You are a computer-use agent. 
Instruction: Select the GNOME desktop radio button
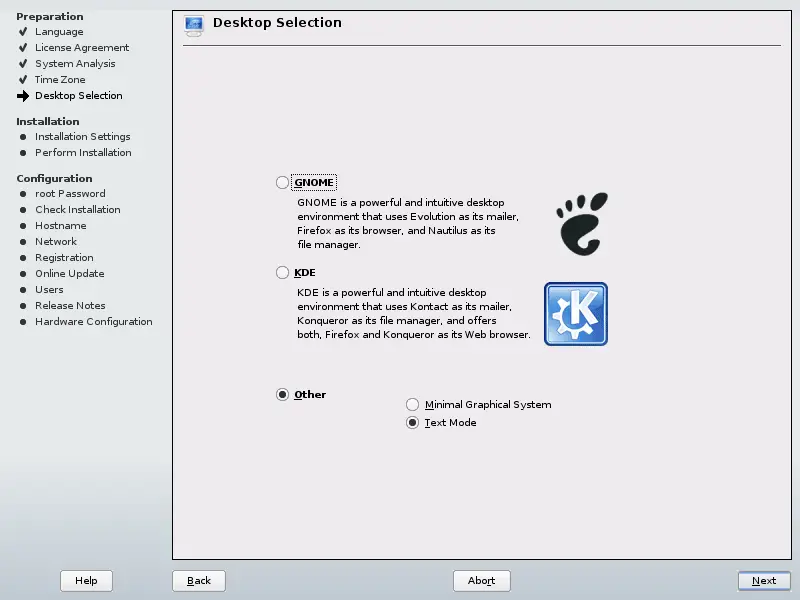282,182
